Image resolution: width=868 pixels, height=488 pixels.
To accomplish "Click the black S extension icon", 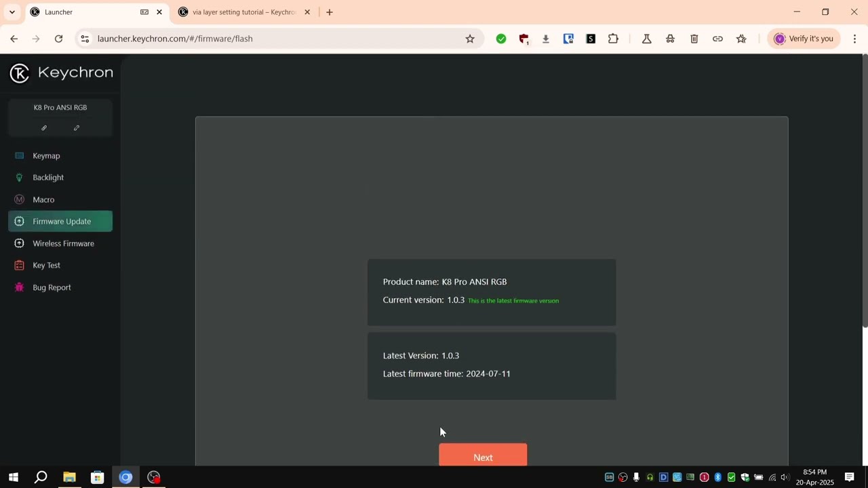I will [x=591, y=39].
